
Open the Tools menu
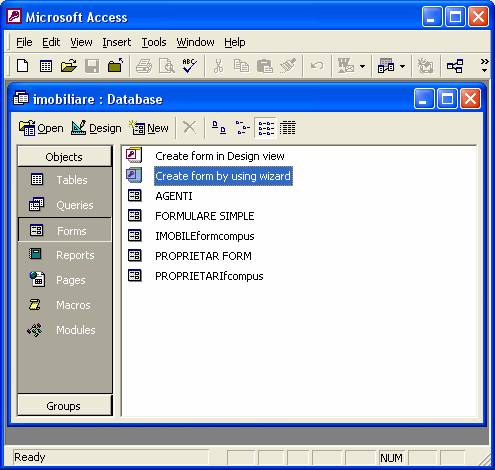(x=154, y=42)
